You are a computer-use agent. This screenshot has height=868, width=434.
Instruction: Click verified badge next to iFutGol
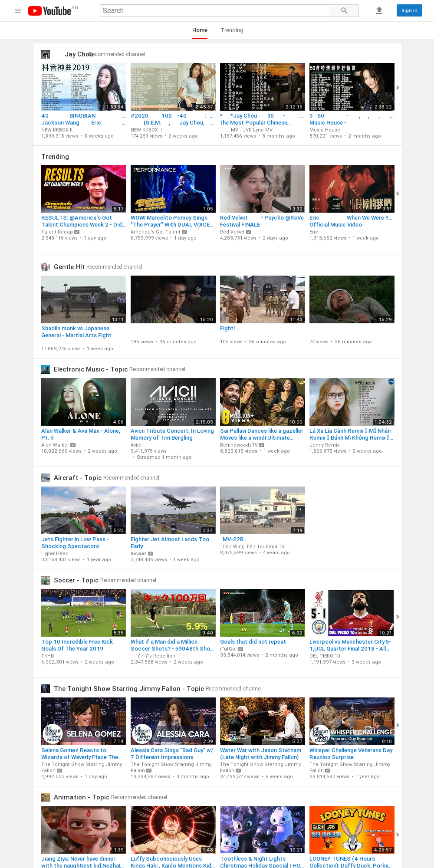coord(240,649)
